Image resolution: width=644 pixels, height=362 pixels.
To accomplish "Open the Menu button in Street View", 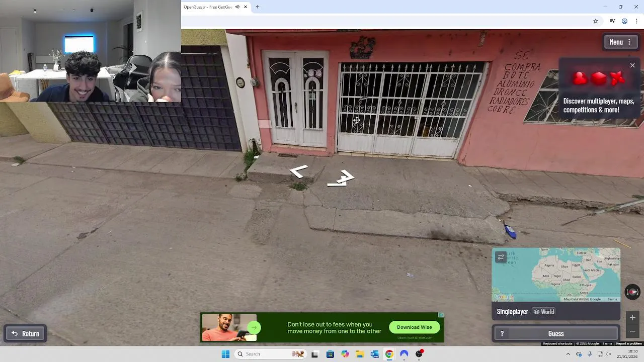I will [x=620, y=42].
